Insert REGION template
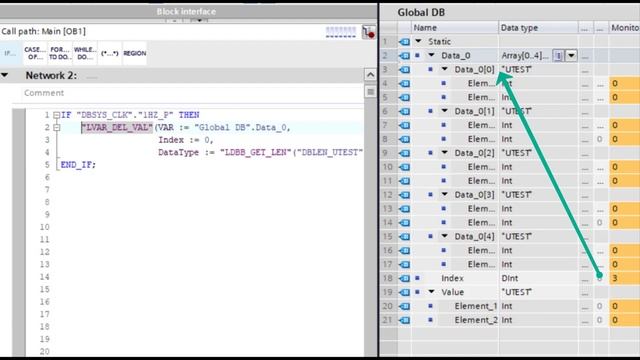The image size is (640, 360). pos(134,53)
